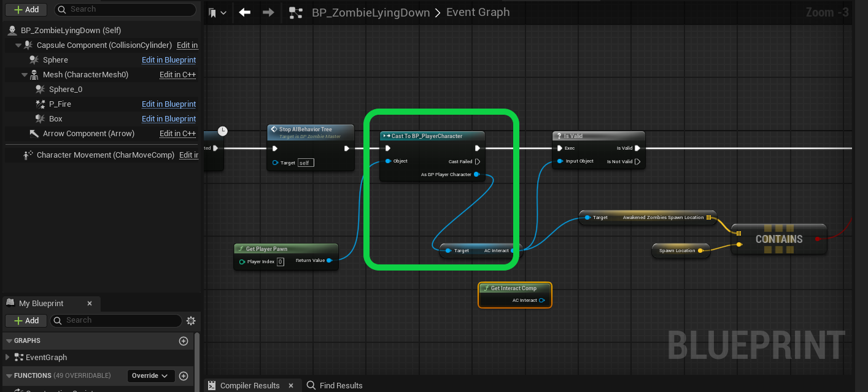Add a new function with plus icon
The image size is (868, 392).
point(183,376)
